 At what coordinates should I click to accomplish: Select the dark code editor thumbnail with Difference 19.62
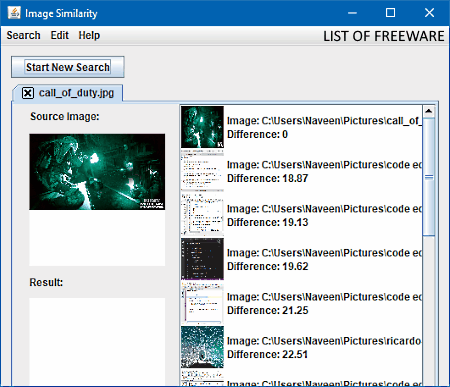202,259
